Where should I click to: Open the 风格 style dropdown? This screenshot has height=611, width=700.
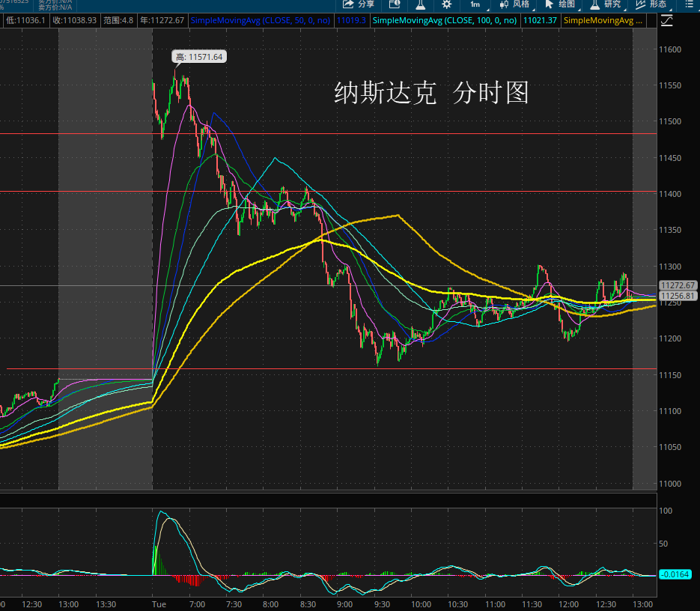517,4
